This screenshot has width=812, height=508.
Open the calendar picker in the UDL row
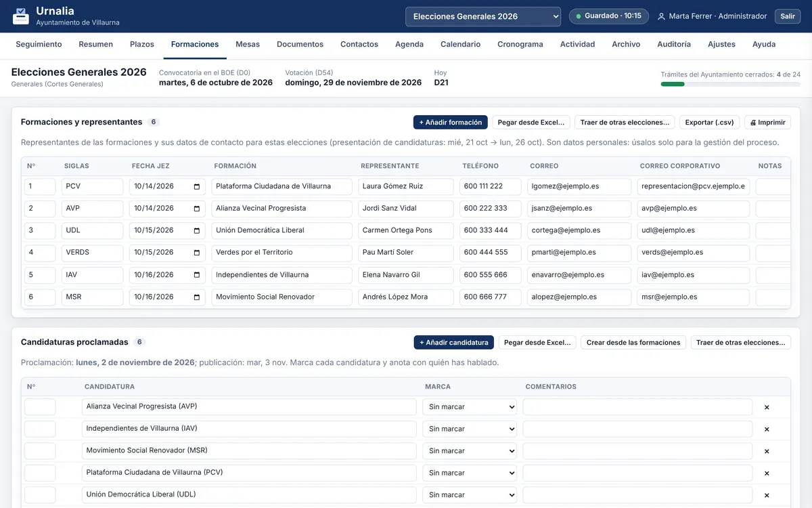tap(197, 230)
